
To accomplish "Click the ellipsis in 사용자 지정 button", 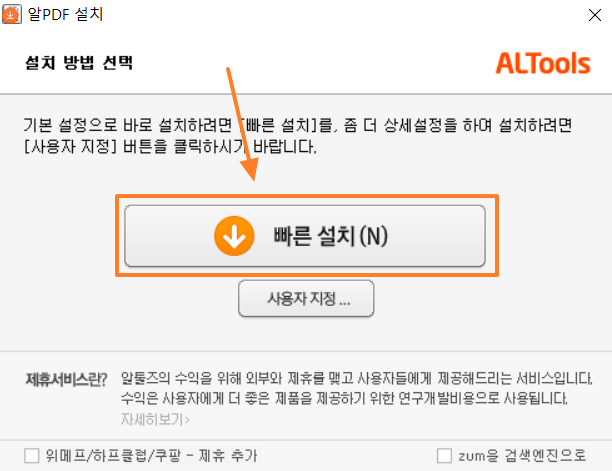I will point(345,300).
